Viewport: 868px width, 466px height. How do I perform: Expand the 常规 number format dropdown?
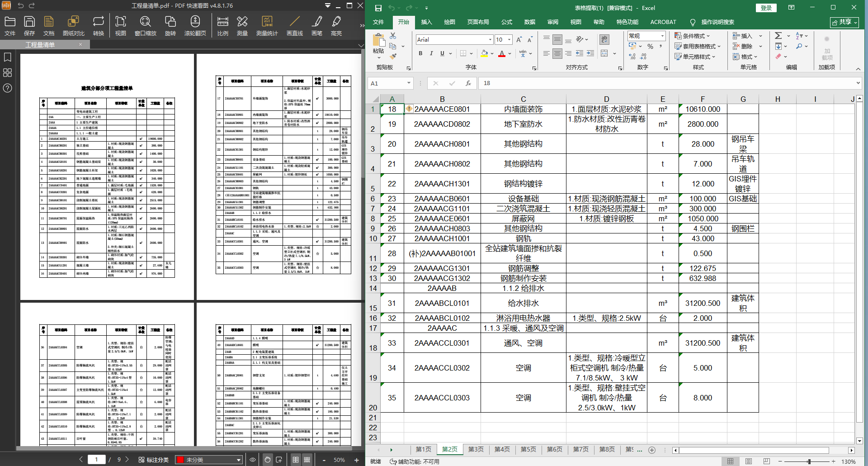(x=662, y=36)
